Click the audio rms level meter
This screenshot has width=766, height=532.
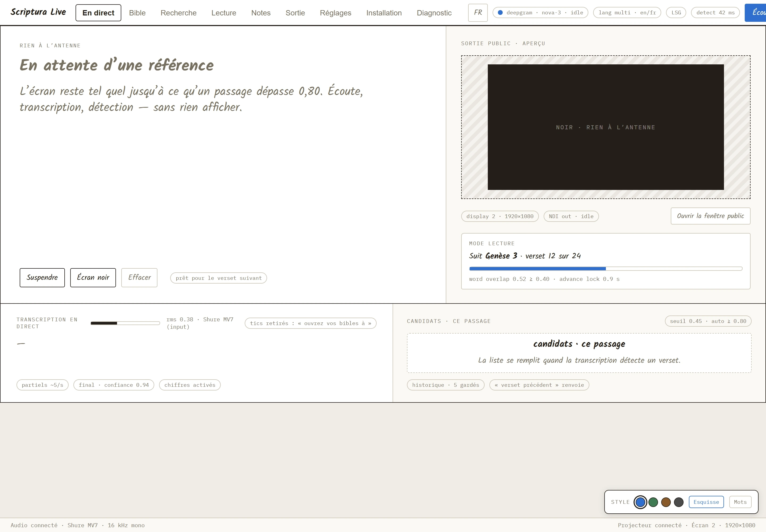click(x=125, y=323)
